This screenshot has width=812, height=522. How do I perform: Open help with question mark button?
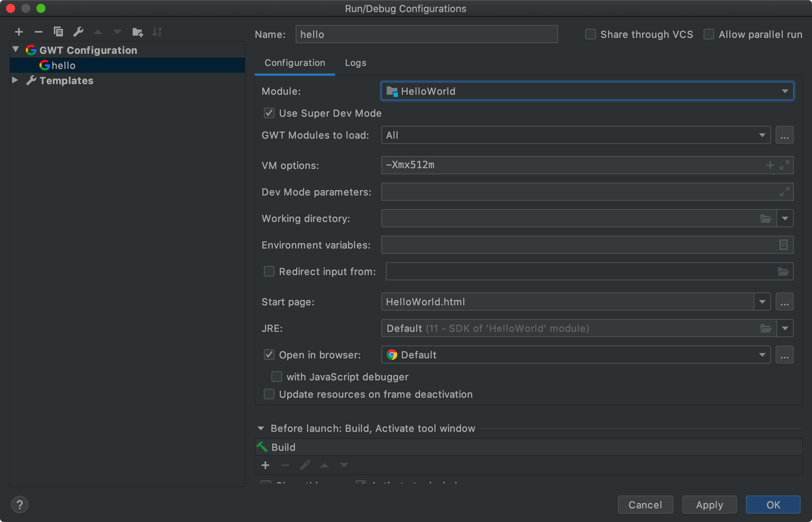20,505
